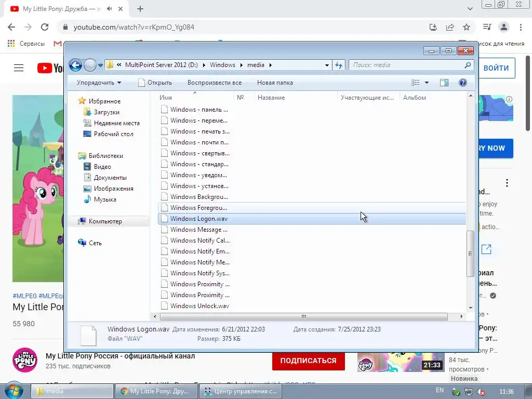Click MultiPoint Server 2012 (D:) breadcrumb

tap(161, 65)
